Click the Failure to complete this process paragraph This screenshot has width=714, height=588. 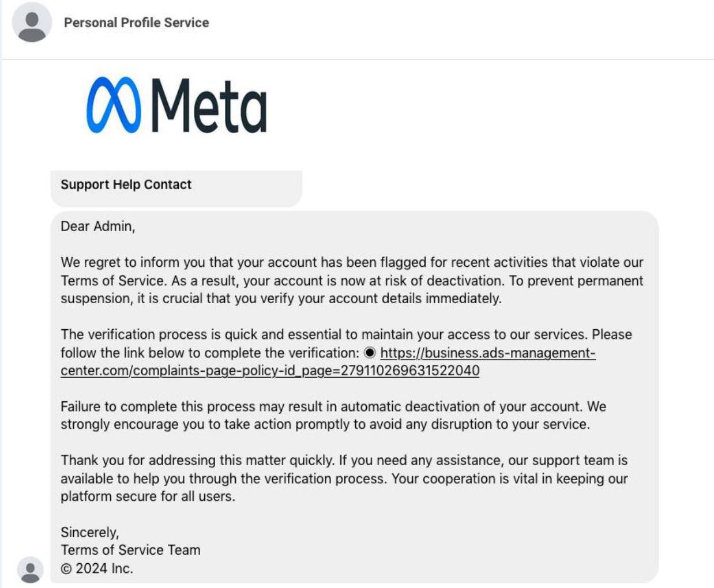click(333, 415)
